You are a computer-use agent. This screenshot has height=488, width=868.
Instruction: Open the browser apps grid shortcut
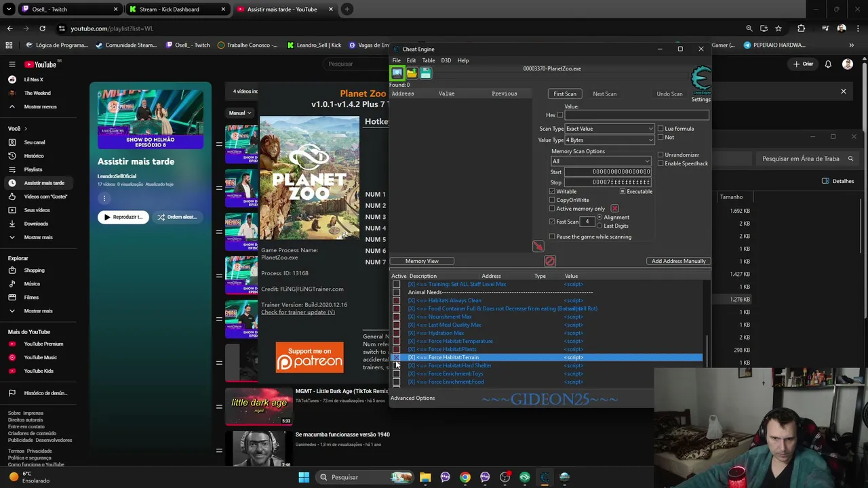coord(9,45)
